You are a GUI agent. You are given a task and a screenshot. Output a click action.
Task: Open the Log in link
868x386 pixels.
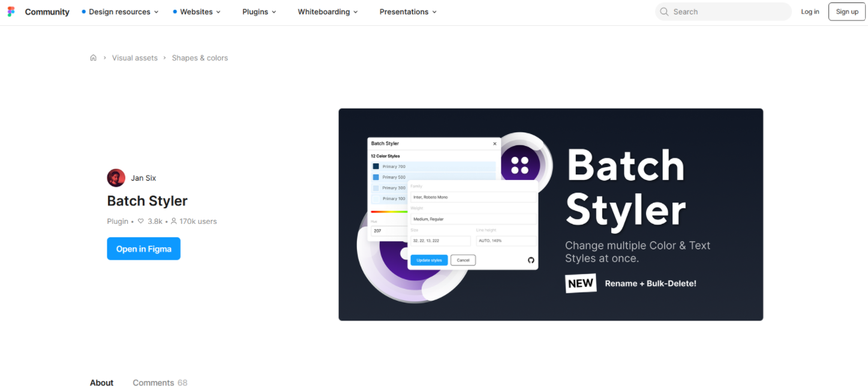pos(810,12)
